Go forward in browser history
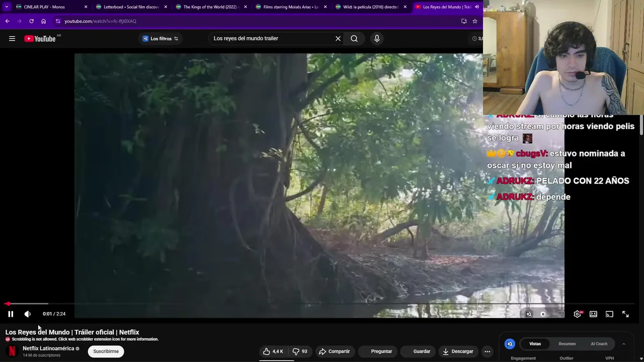Screen dimensions: 644x362 click(19, 21)
